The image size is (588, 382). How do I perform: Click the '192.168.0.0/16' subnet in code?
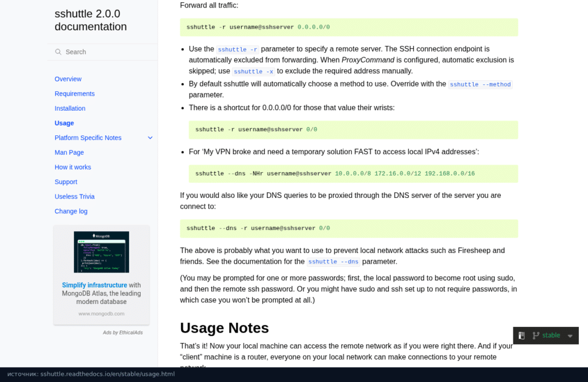(x=450, y=174)
